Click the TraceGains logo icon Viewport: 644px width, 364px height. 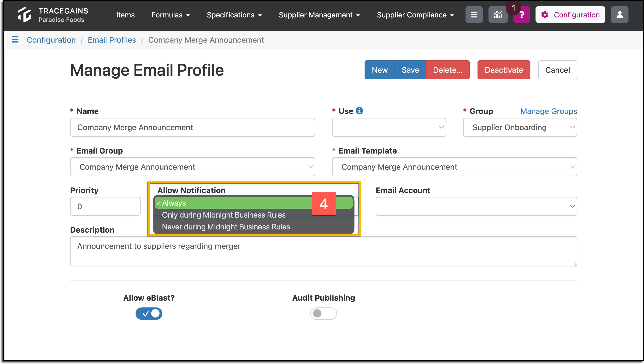coord(24,14)
